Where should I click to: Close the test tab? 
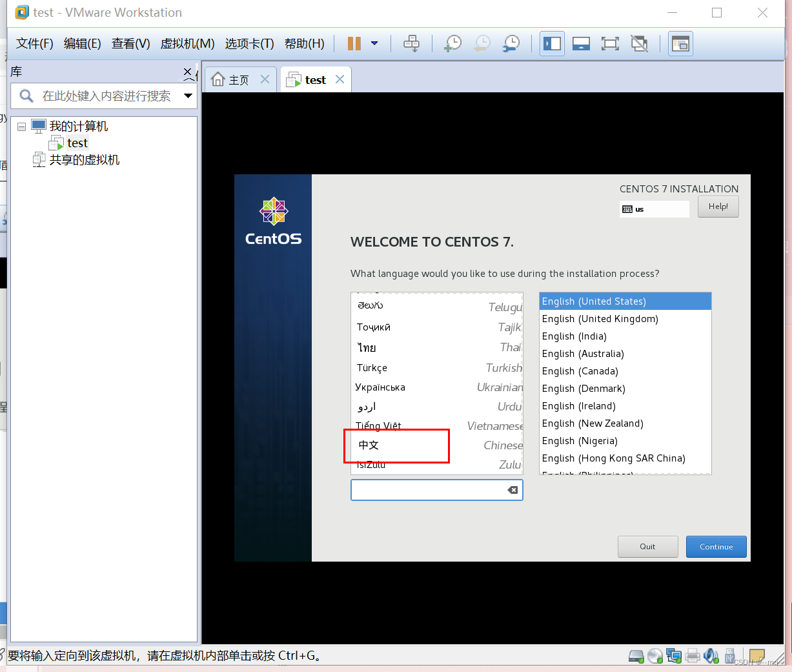(x=340, y=79)
